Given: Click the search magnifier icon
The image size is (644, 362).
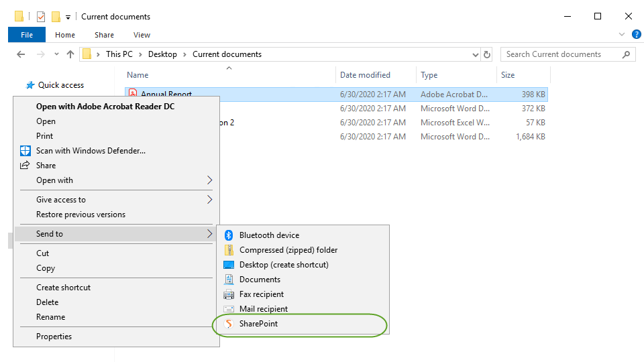Looking at the screenshot, I should tap(627, 54).
